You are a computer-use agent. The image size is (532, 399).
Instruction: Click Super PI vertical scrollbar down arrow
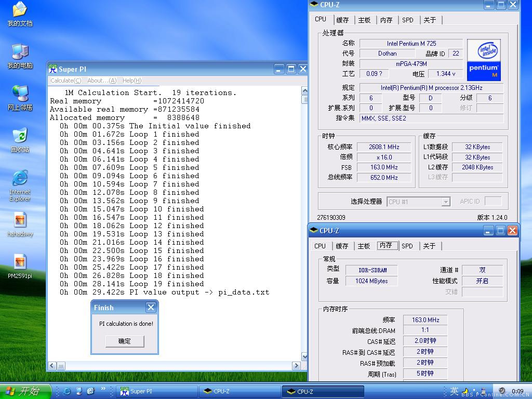point(304,356)
